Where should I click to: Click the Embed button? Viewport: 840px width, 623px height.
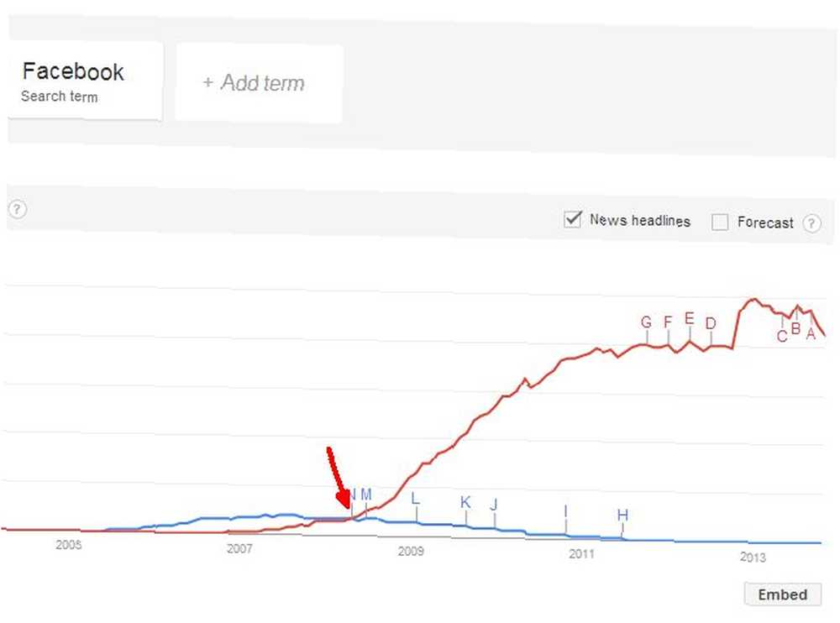click(782, 594)
